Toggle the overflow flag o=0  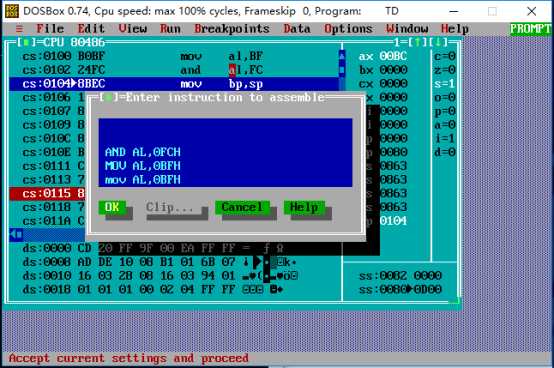445,97
